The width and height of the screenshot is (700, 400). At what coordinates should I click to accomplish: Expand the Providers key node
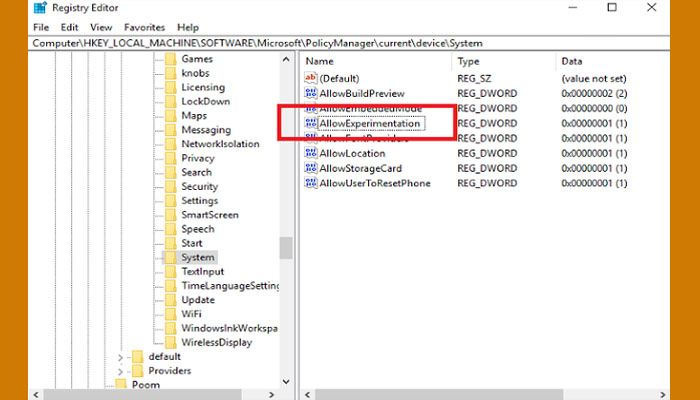pos(121,371)
